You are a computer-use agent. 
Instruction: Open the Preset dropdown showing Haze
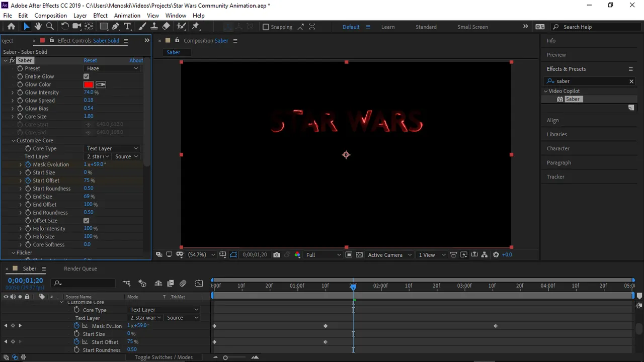[111, 68]
